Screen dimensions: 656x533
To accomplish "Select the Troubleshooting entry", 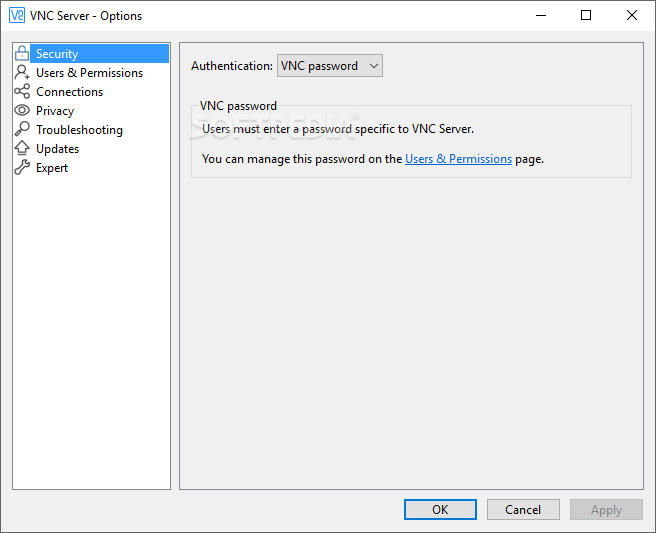I will (79, 130).
